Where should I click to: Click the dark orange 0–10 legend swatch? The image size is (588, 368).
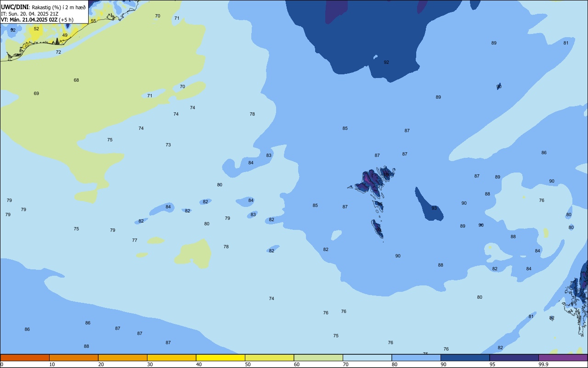click(25, 357)
